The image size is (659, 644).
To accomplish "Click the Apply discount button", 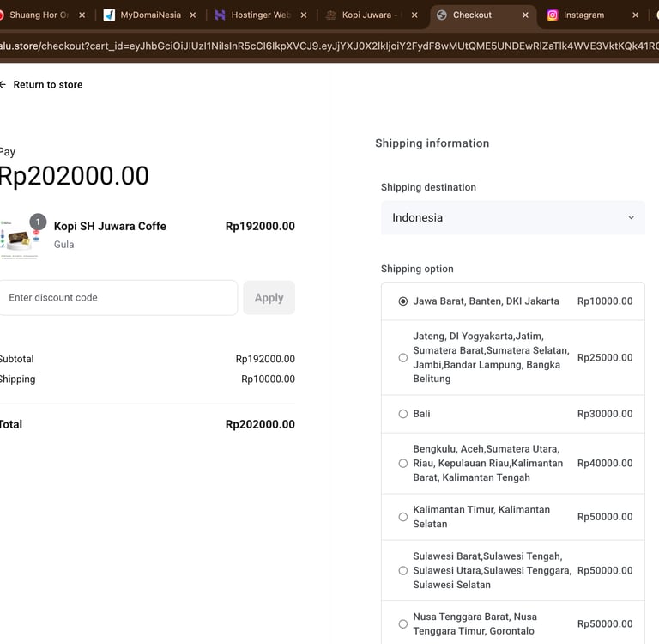I will pyautogui.click(x=269, y=298).
